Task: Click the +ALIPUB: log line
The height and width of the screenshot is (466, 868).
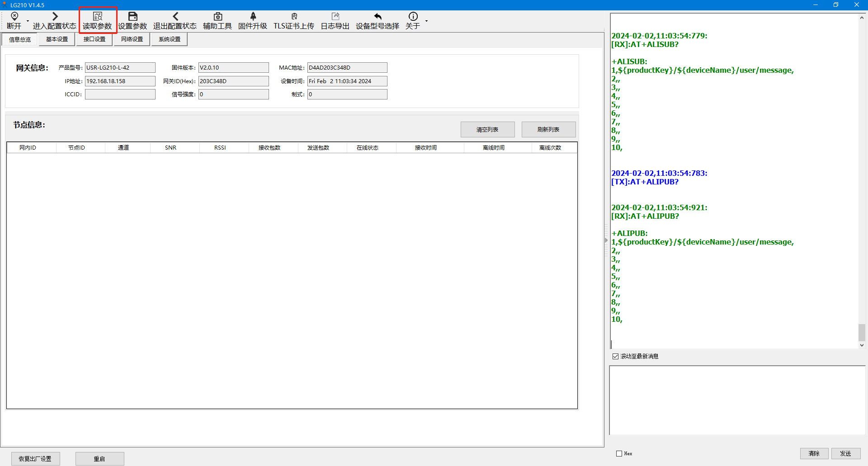Action: (x=629, y=233)
